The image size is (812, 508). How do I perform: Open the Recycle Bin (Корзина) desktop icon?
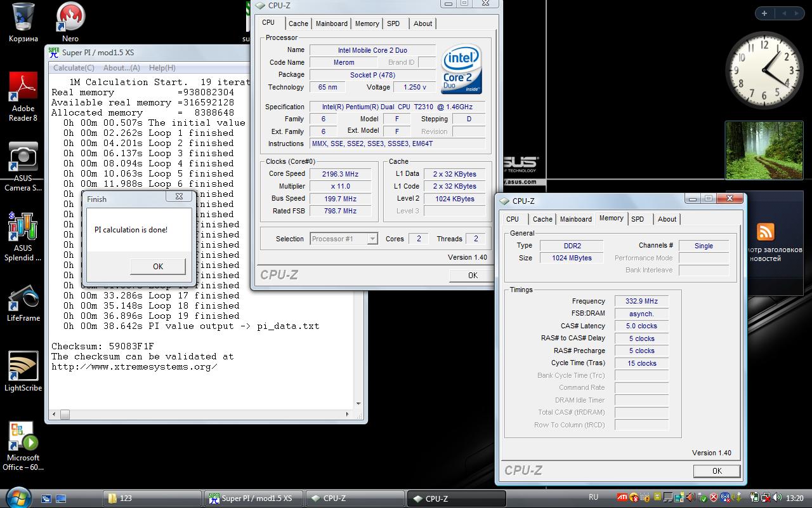[x=23, y=22]
